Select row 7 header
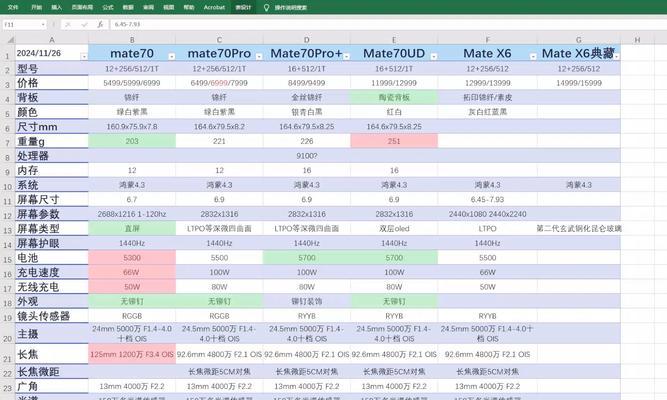Viewport: 667px width, 400px height. tap(7, 143)
